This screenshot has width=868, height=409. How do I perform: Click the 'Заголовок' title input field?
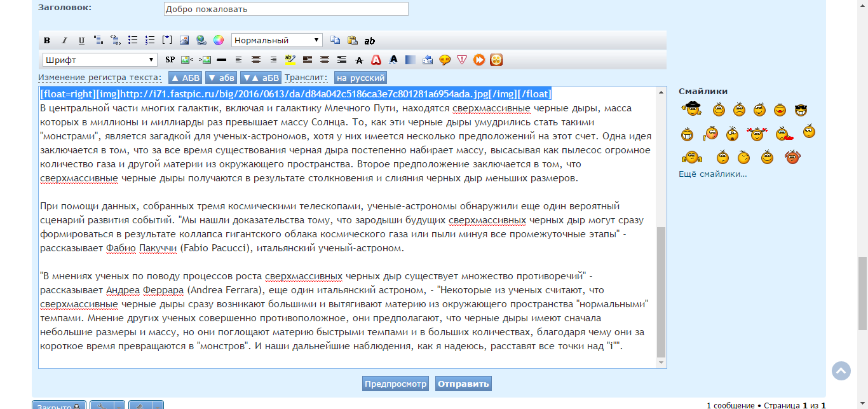coord(286,9)
